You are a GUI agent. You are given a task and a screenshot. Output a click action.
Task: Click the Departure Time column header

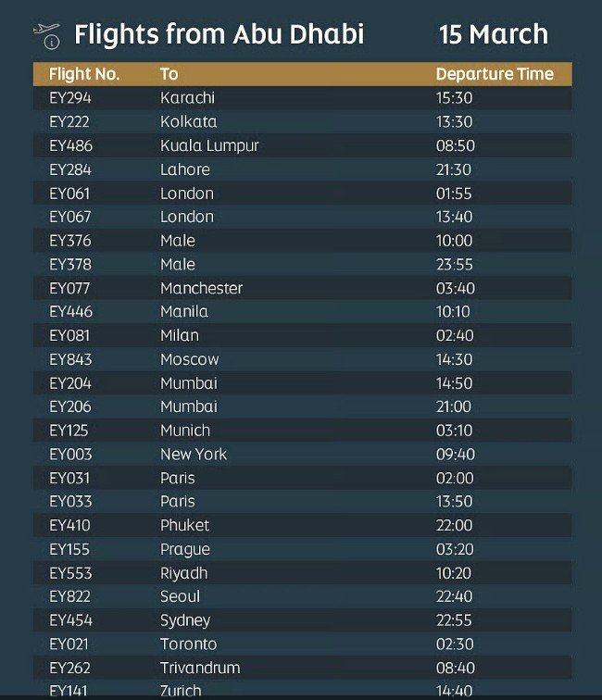[x=495, y=74]
